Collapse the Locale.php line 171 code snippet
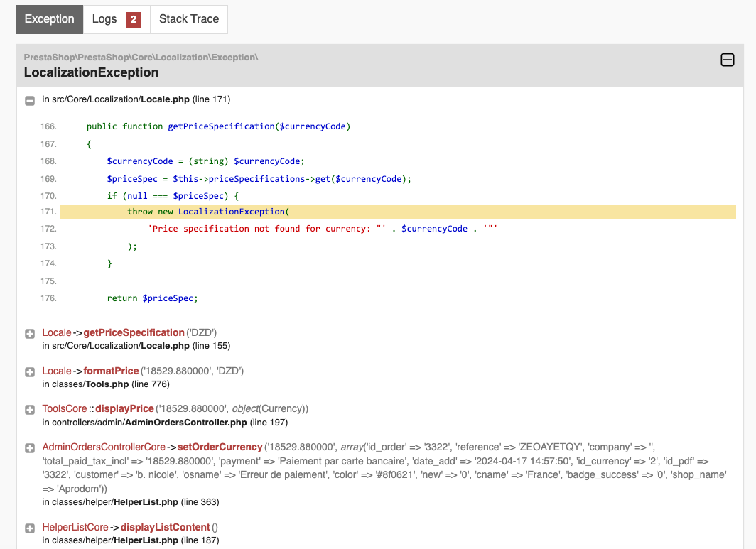Image resolution: width=756 pixels, height=549 pixels. tap(30, 100)
